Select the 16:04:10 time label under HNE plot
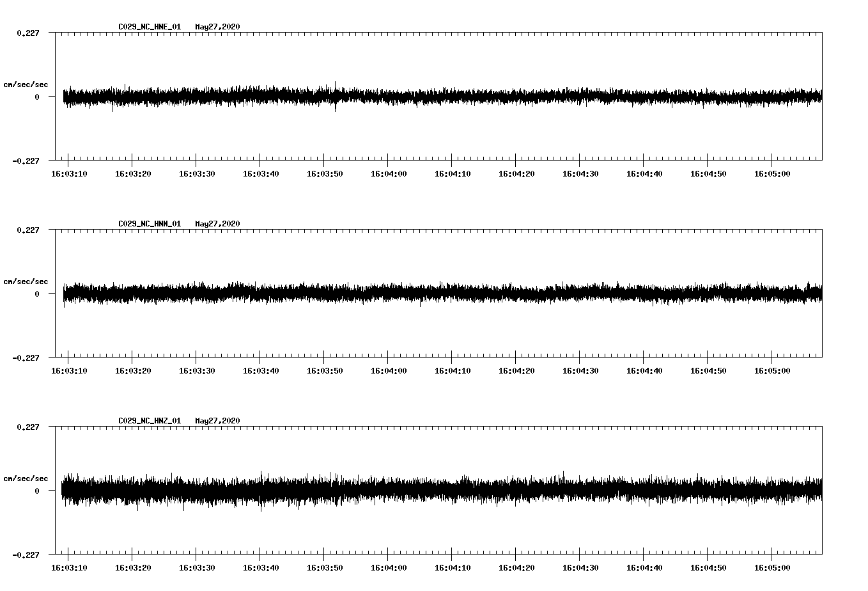868x591 pixels. 453,173
